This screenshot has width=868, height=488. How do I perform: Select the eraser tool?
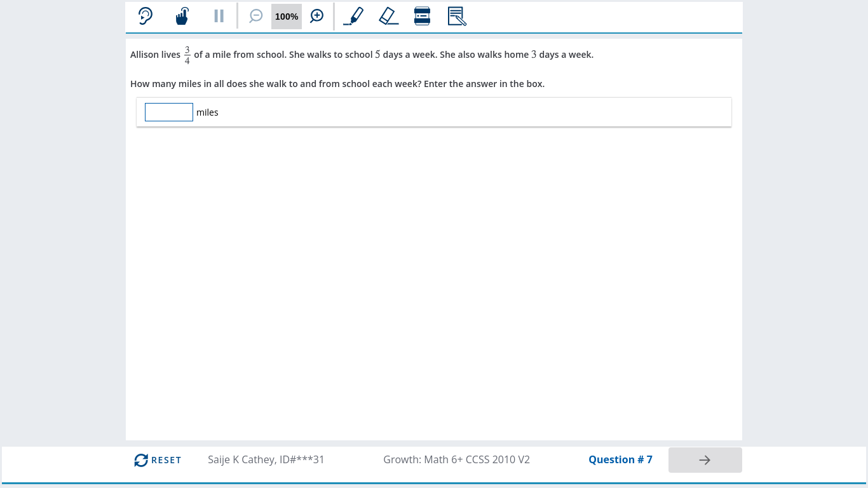388,16
